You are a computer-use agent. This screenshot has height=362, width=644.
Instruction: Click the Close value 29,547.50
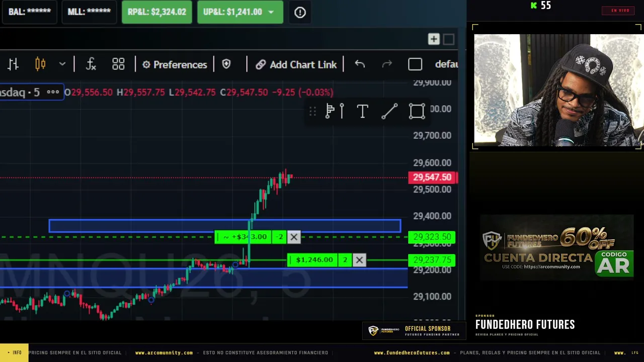247,92
